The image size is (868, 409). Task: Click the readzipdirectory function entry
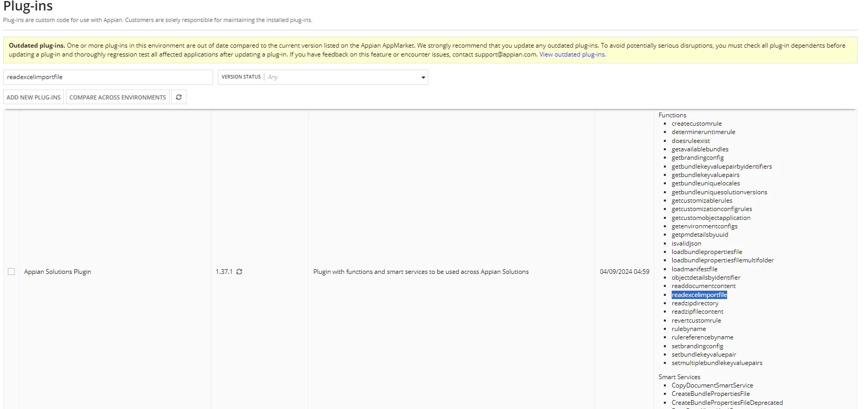click(695, 303)
